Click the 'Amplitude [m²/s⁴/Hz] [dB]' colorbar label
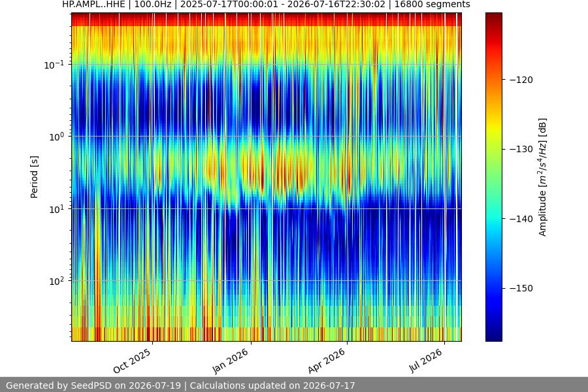588x392 pixels. pyautogui.click(x=543, y=177)
